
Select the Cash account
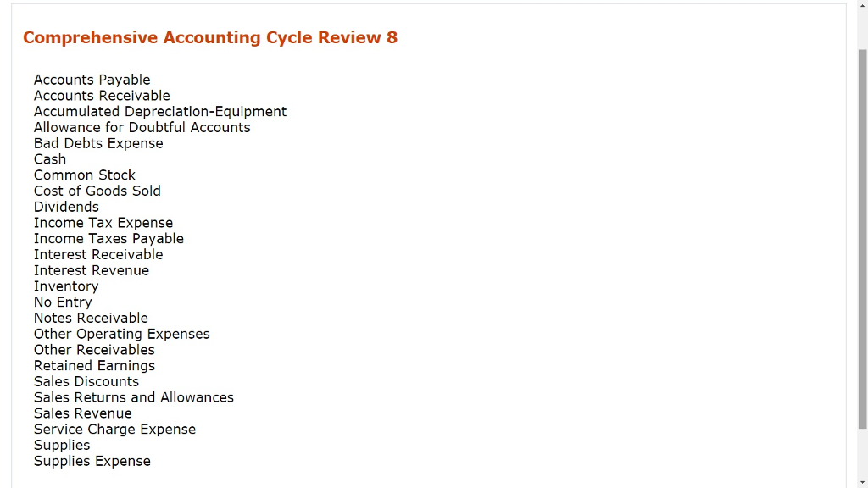tap(49, 159)
